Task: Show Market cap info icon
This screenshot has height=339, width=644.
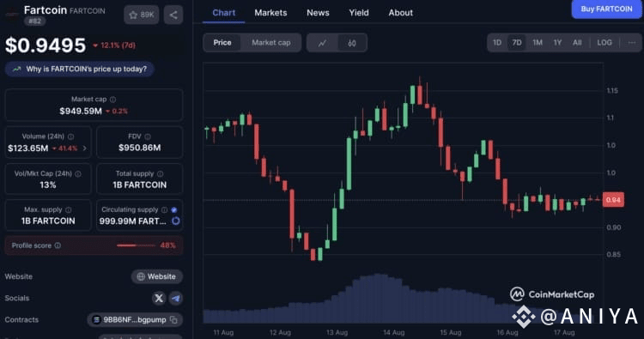Action: pyautogui.click(x=113, y=100)
